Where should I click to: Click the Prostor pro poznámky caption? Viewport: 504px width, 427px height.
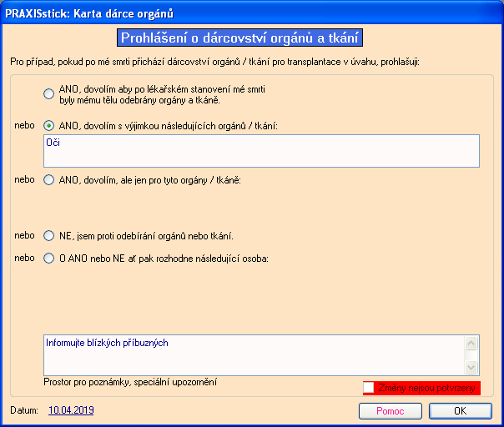pos(129,382)
